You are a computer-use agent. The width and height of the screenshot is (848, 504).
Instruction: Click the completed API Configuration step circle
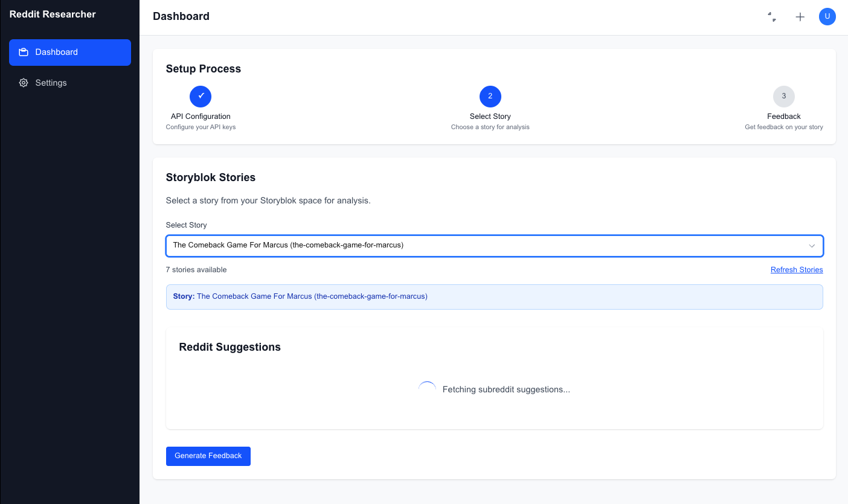pyautogui.click(x=201, y=97)
